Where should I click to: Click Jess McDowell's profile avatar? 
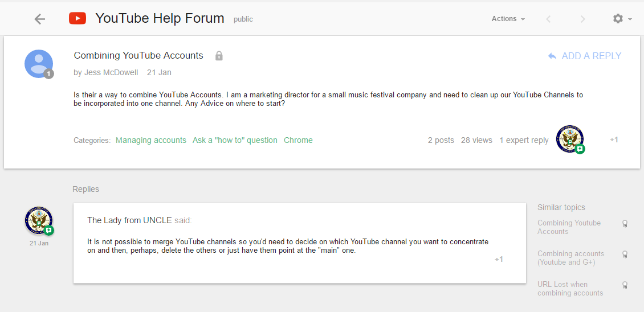pos(39,64)
